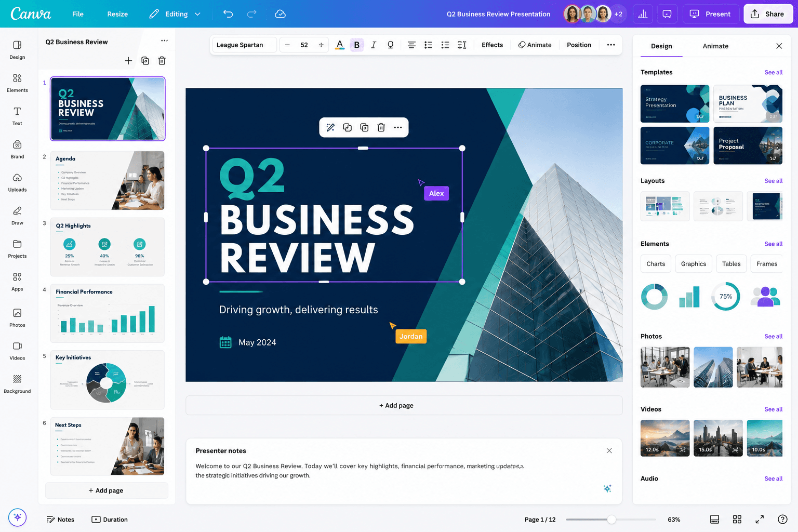This screenshot has width=798, height=532.
Task: Switch to the Animate tab in right panel
Action: click(715, 46)
